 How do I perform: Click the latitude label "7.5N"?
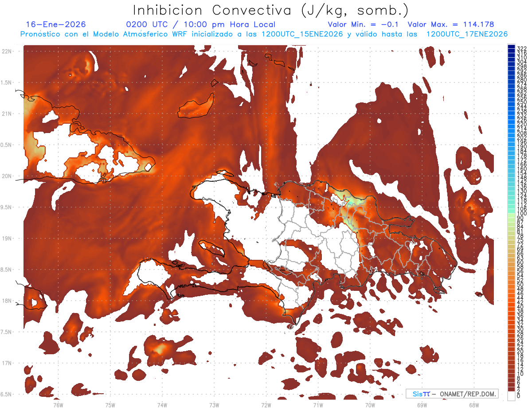click(x=7, y=332)
